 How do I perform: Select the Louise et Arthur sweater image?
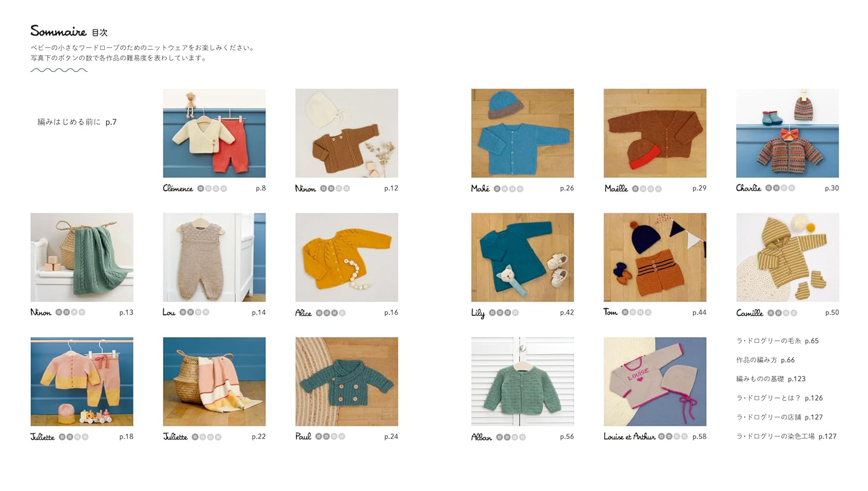point(655,382)
